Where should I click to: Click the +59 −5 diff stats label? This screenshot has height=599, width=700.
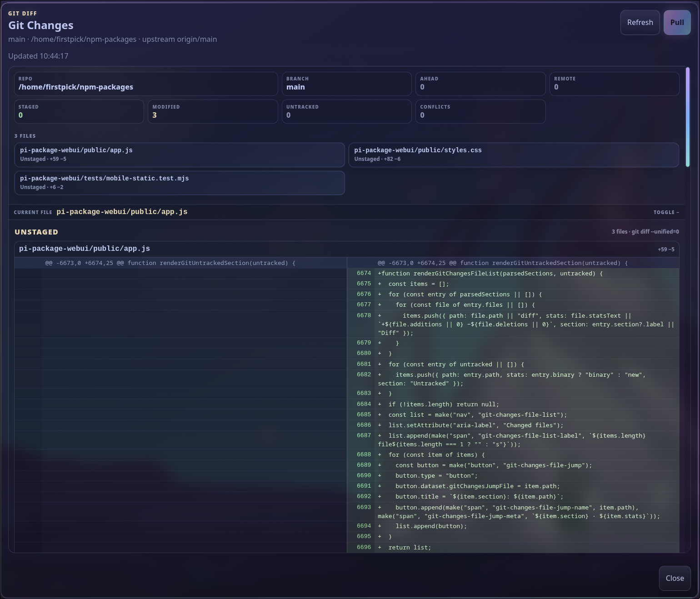[x=666, y=249]
